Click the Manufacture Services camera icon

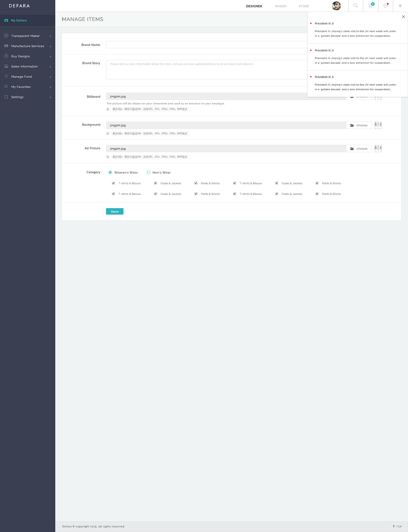[6, 46]
